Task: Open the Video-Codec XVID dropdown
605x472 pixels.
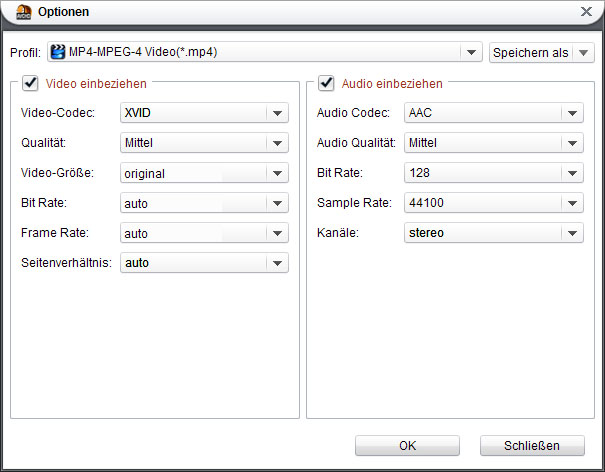Action: tap(204, 113)
